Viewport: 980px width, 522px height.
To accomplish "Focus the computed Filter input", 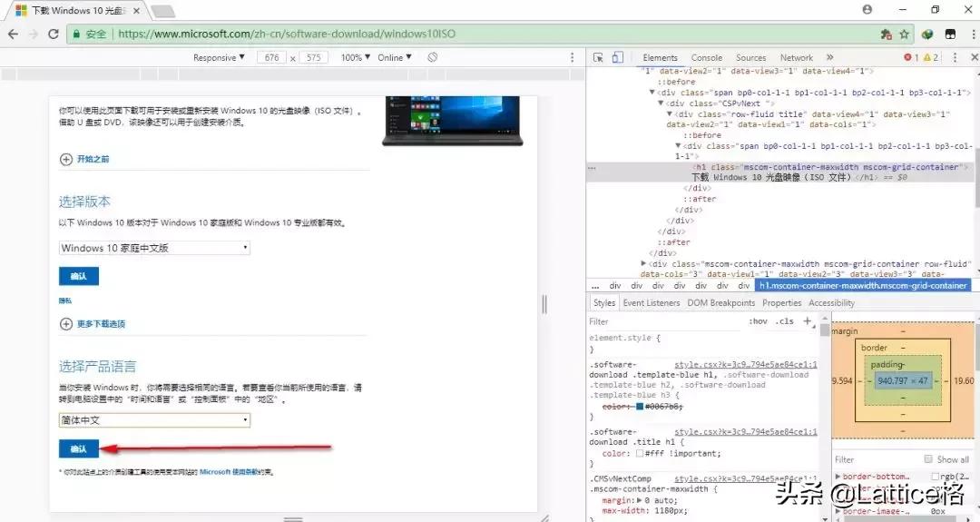I will tap(877, 459).
